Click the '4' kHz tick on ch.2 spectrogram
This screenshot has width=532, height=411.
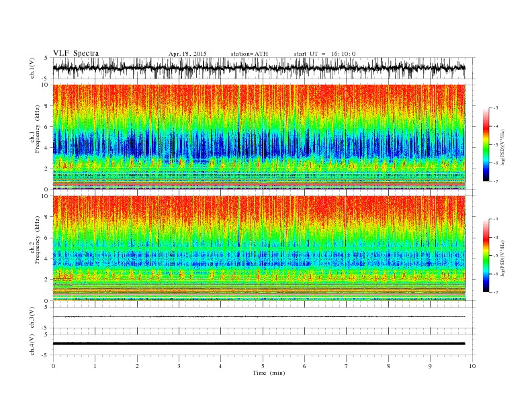[46, 259]
